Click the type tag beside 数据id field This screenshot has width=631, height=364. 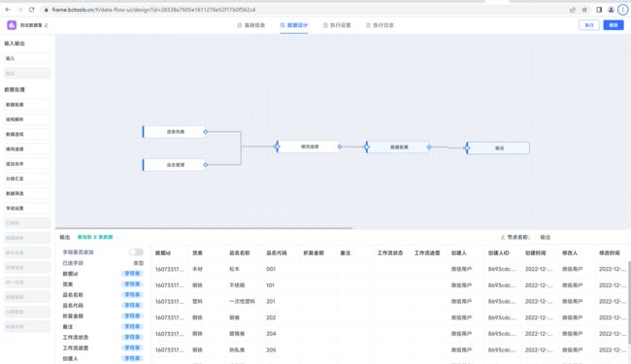pos(132,274)
